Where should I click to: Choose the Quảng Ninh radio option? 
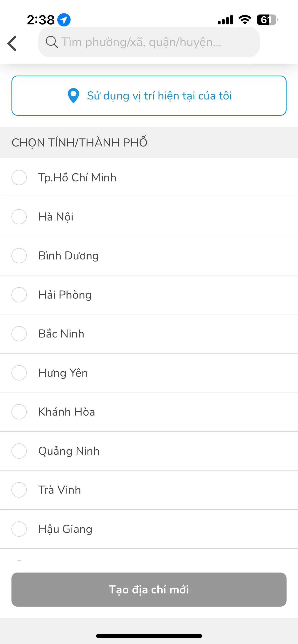[19, 451]
